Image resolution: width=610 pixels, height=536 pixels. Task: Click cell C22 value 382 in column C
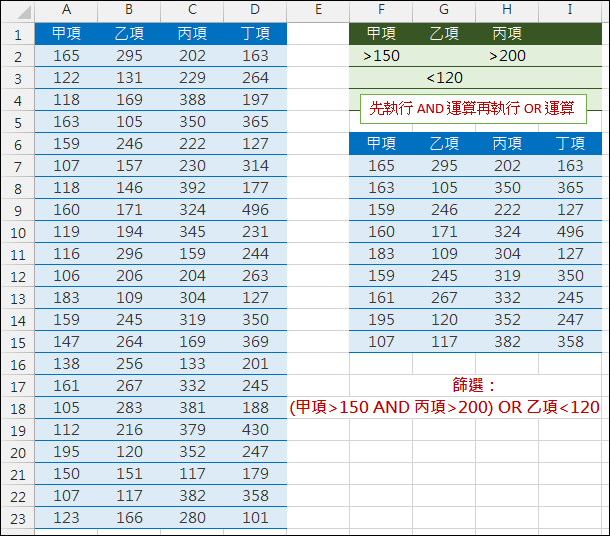(x=192, y=496)
